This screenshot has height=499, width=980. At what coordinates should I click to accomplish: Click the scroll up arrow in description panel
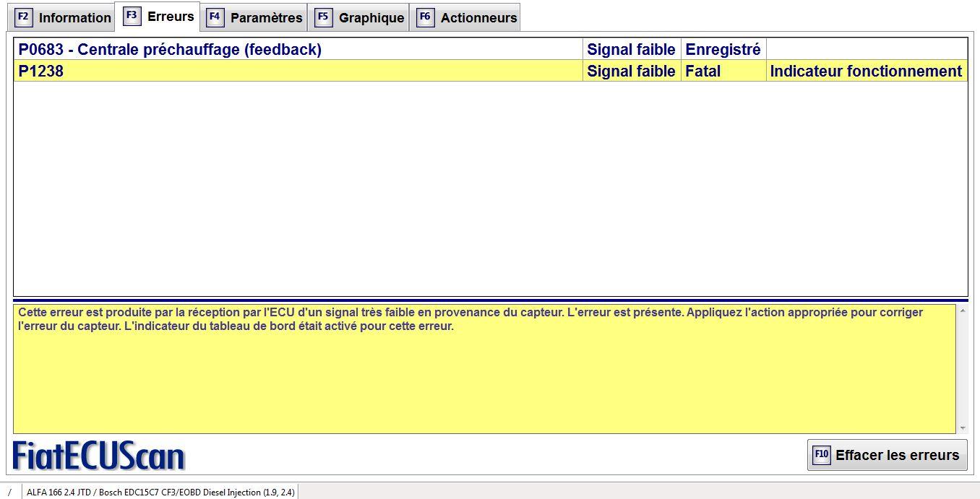(x=962, y=311)
